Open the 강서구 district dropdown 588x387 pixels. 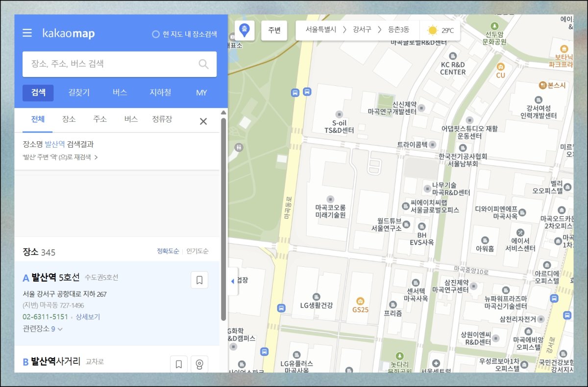pos(363,30)
